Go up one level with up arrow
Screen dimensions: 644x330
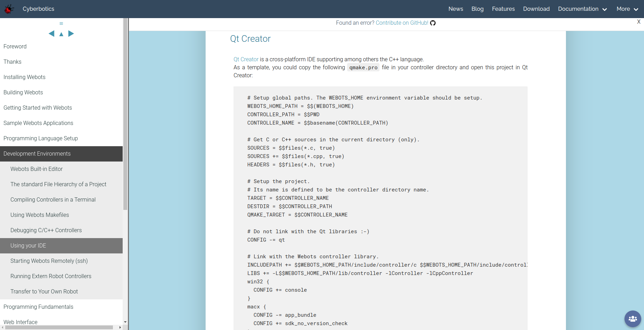coord(61,34)
